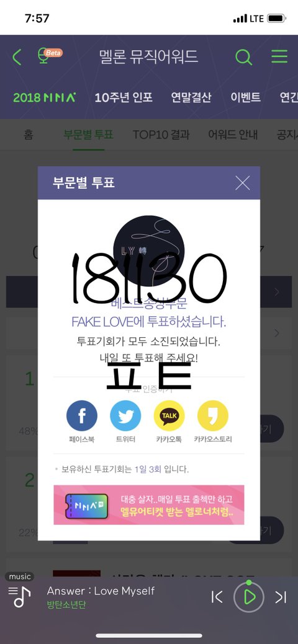Skip to the next track
Viewport: 298px width, 644px height.
(280, 597)
